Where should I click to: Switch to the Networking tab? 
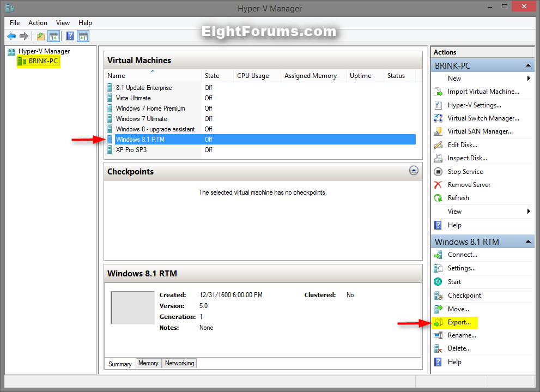pyautogui.click(x=179, y=363)
